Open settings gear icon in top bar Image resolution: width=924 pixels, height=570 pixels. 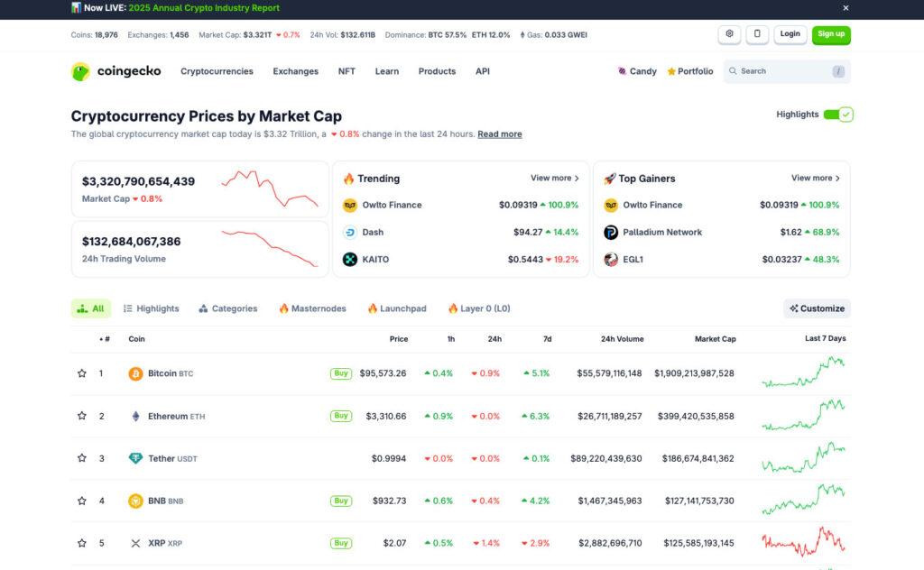[x=729, y=34]
